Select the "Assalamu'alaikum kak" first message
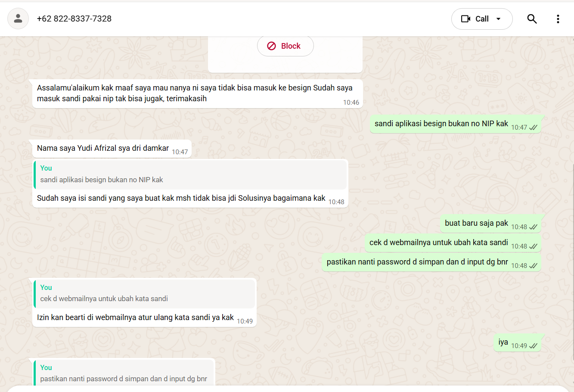574x392 pixels. tap(194, 93)
